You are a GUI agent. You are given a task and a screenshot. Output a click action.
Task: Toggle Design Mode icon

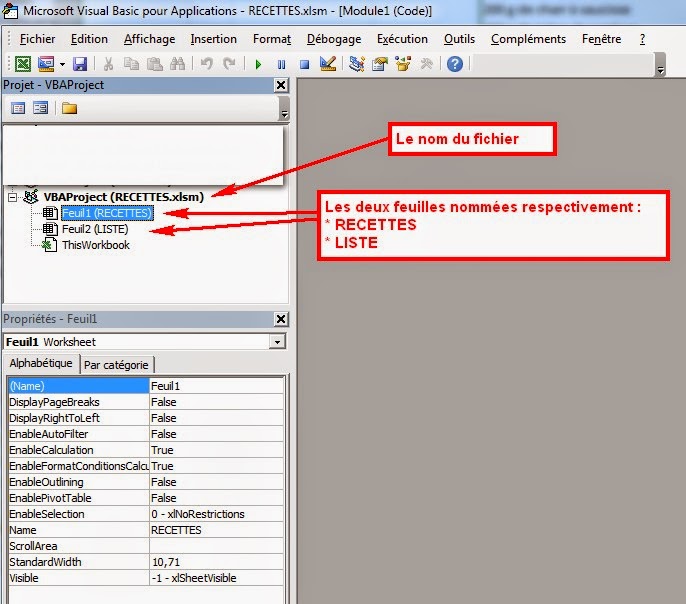coord(328,64)
